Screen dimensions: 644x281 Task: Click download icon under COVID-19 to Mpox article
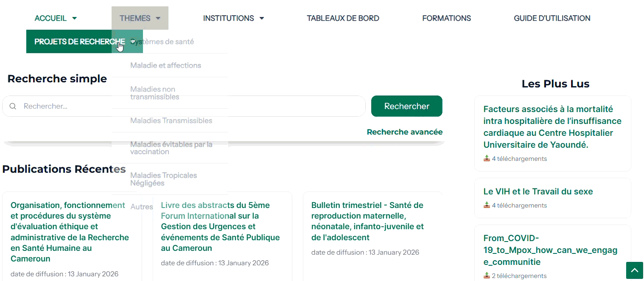click(x=487, y=275)
